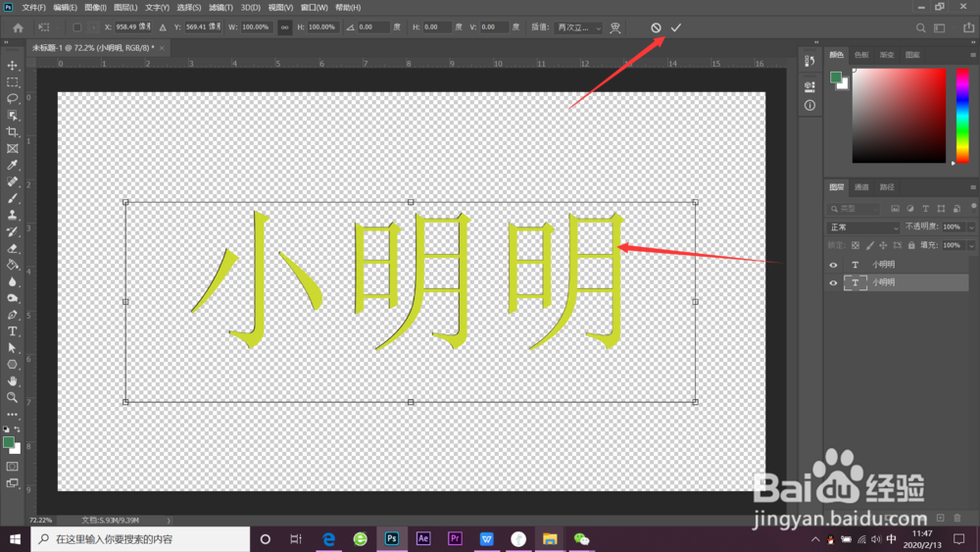The image size is (980, 552).
Task: Switch to warp mode icon in options bar
Action: pyautogui.click(x=615, y=27)
